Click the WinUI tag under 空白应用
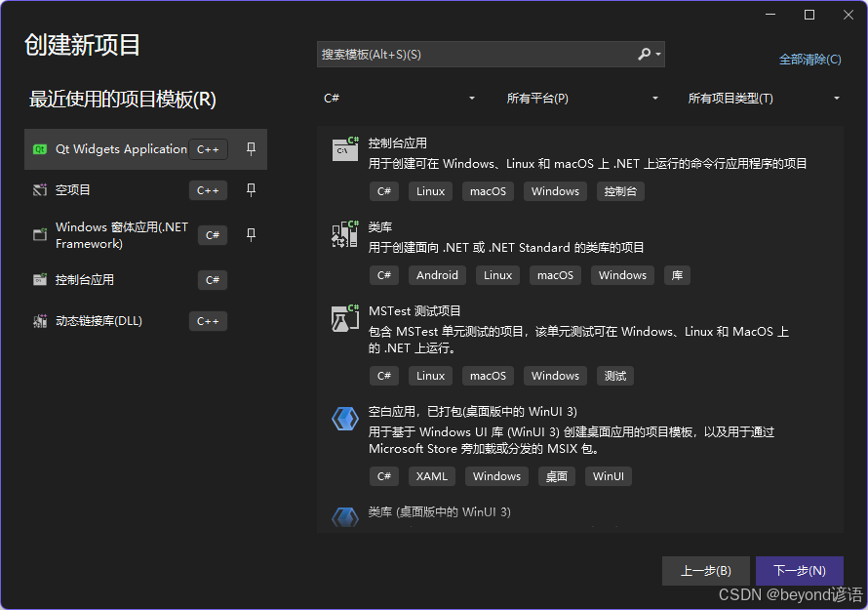This screenshot has height=610, width=868. 609,476
